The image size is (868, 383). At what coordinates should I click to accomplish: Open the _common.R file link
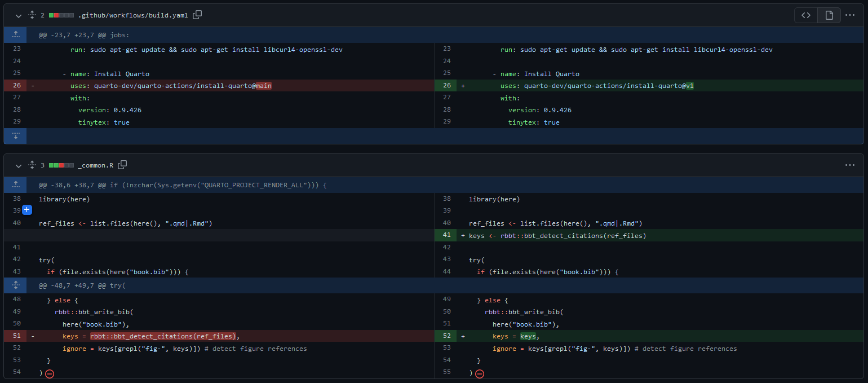click(95, 165)
